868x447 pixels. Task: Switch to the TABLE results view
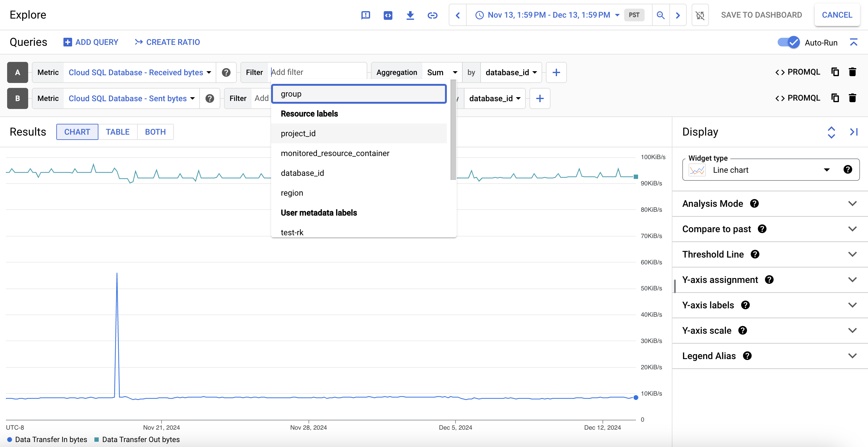tap(117, 132)
